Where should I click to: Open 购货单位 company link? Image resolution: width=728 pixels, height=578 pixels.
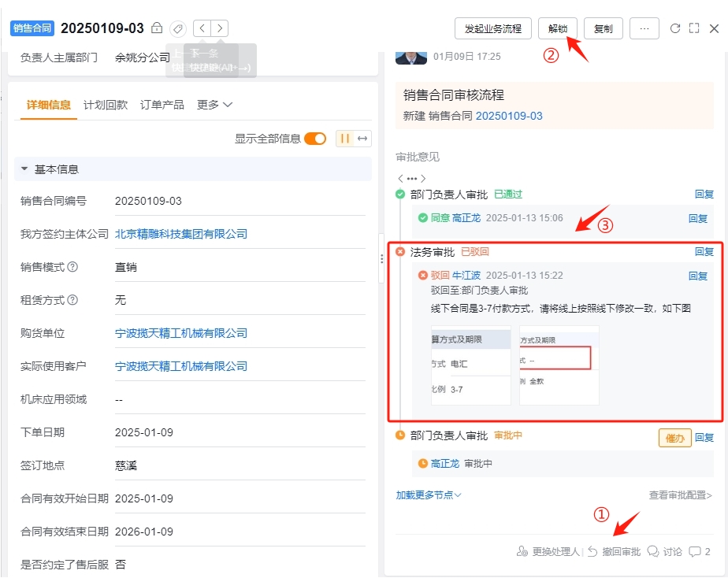coord(181,333)
